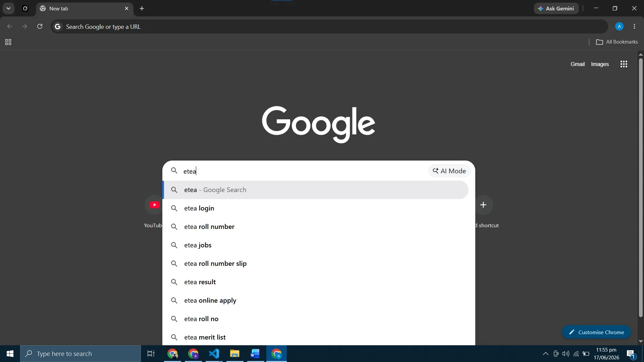Open the tab groups grid icon in bookmarks bar
644x362 pixels.
click(x=8, y=42)
